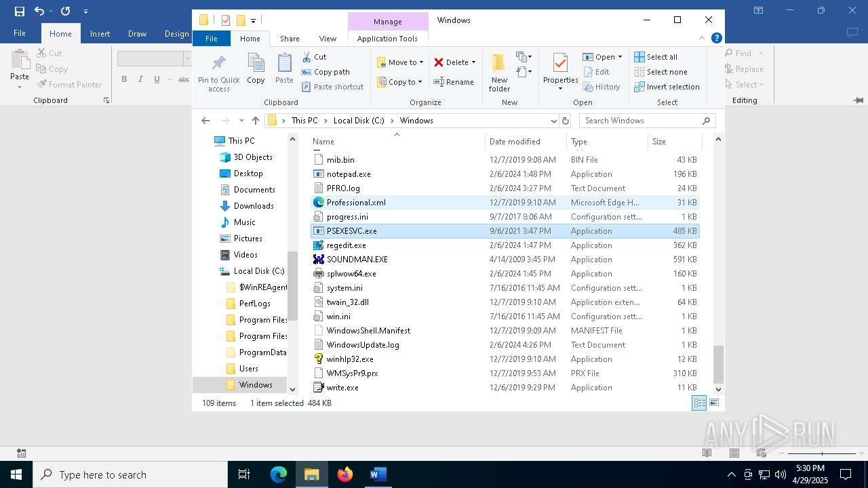Open the Open button dropdown arrow
The width and height of the screenshot is (868, 488).
620,57
